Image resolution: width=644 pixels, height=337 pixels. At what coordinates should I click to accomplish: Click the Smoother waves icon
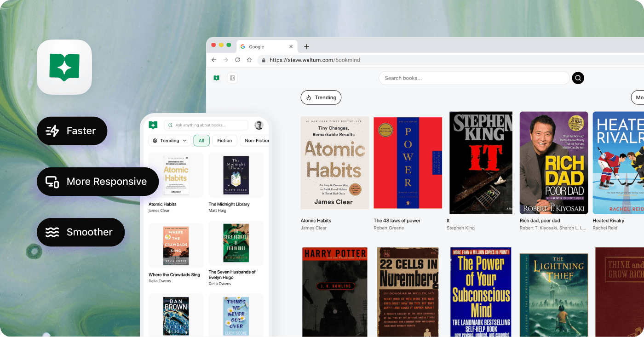click(x=52, y=232)
